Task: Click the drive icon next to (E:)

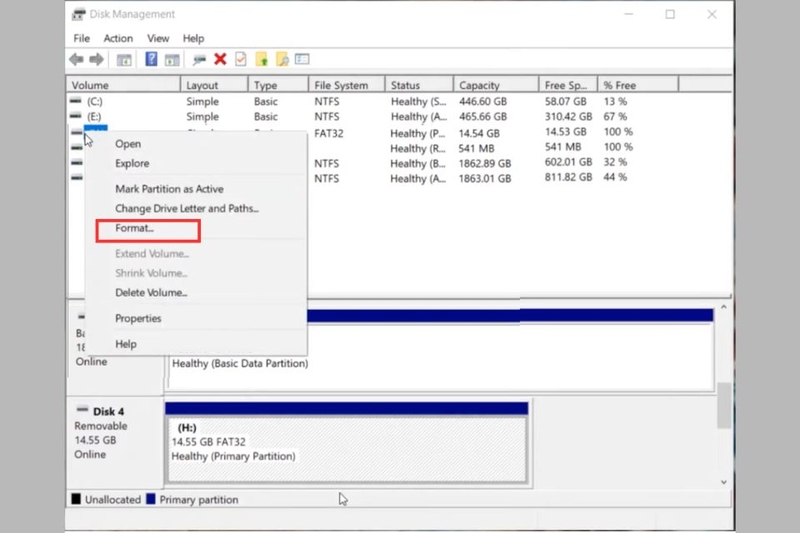Action: (x=76, y=116)
